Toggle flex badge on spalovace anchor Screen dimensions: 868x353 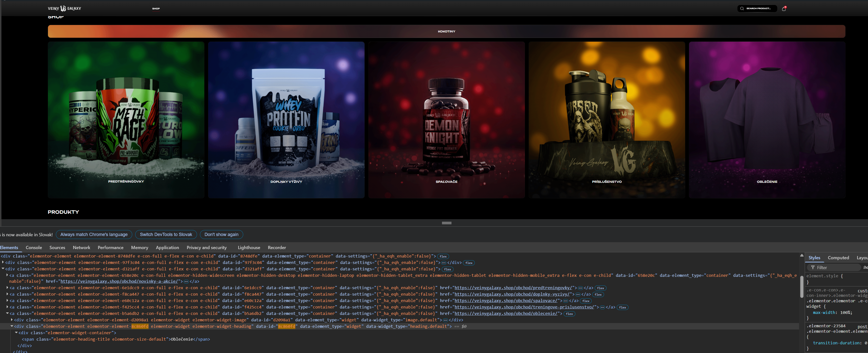(586, 301)
